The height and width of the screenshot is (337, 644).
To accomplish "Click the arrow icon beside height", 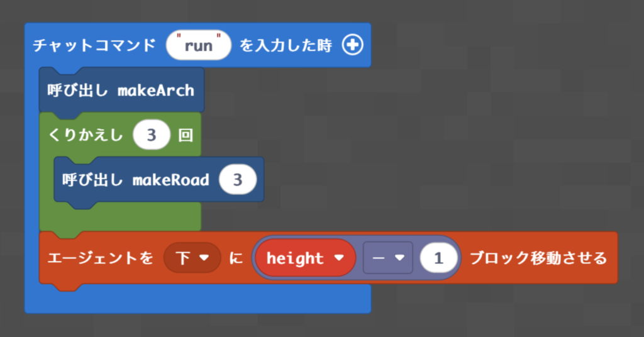I will (x=338, y=258).
